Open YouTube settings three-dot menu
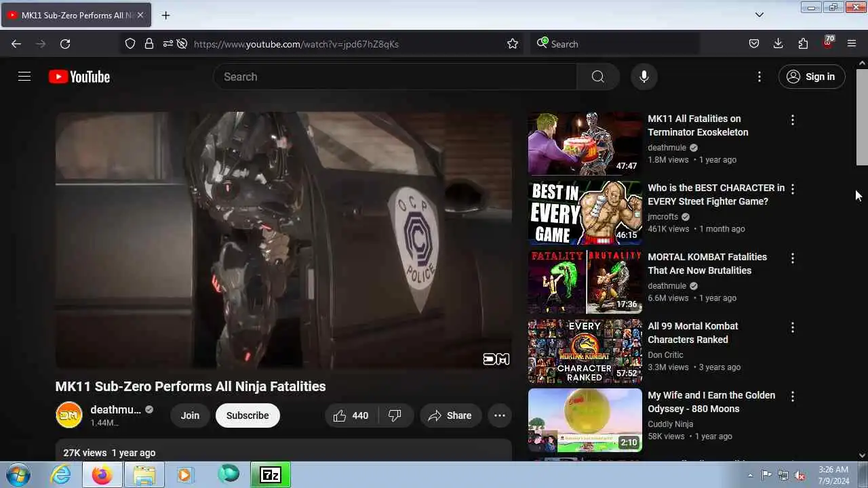Viewport: 868px width, 488px height. (x=759, y=77)
